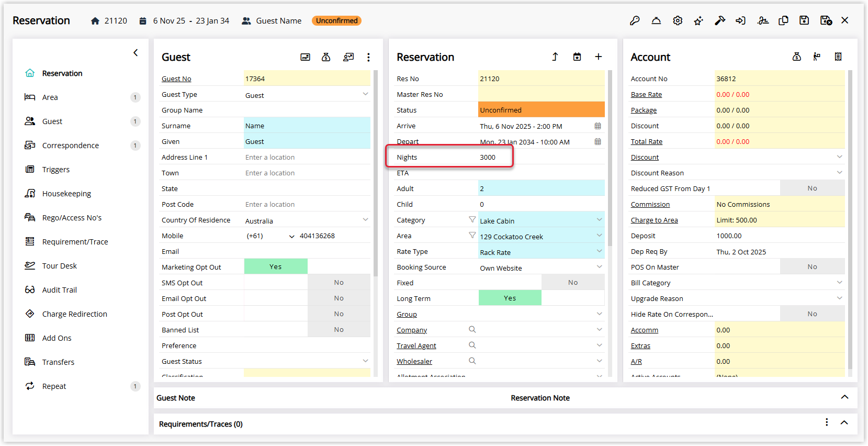Click the sparkling stars icon
The width and height of the screenshot is (868, 446).
point(698,20)
